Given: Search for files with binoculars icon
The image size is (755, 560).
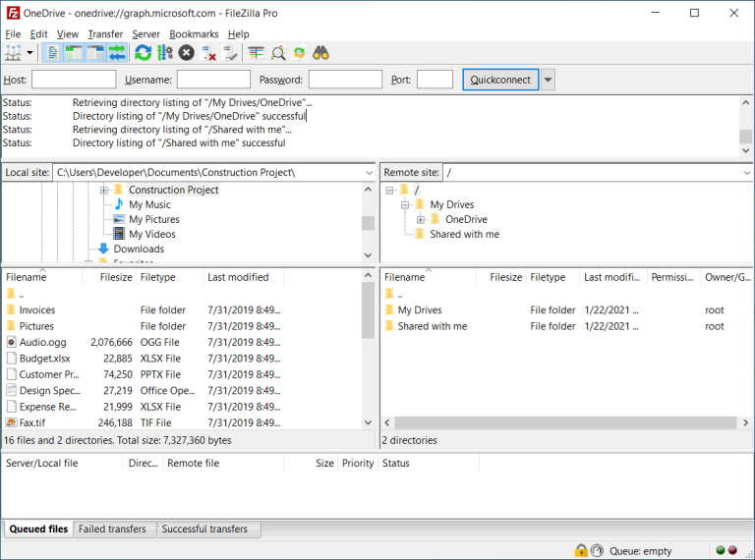Looking at the screenshot, I should tap(320, 53).
